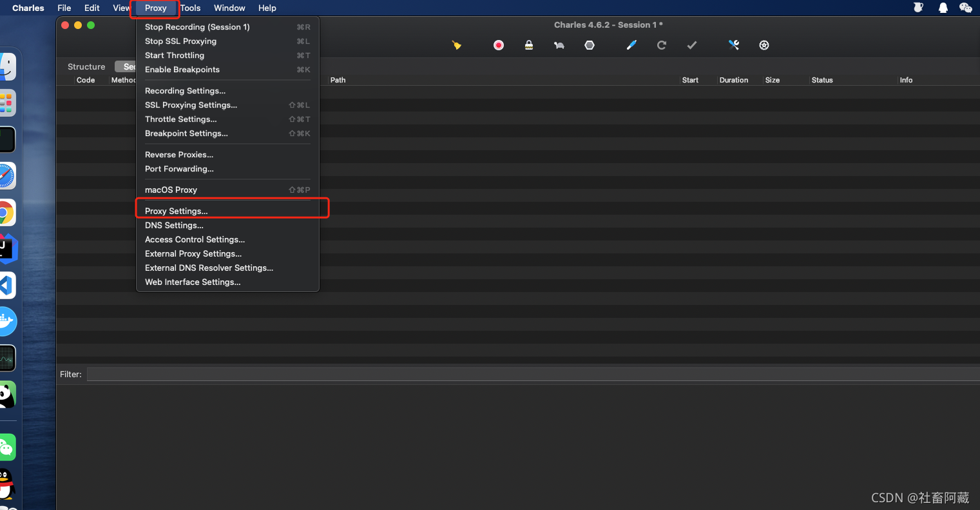Open Visual Studio Code from the dock
The height and width of the screenshot is (510, 980).
[7, 285]
